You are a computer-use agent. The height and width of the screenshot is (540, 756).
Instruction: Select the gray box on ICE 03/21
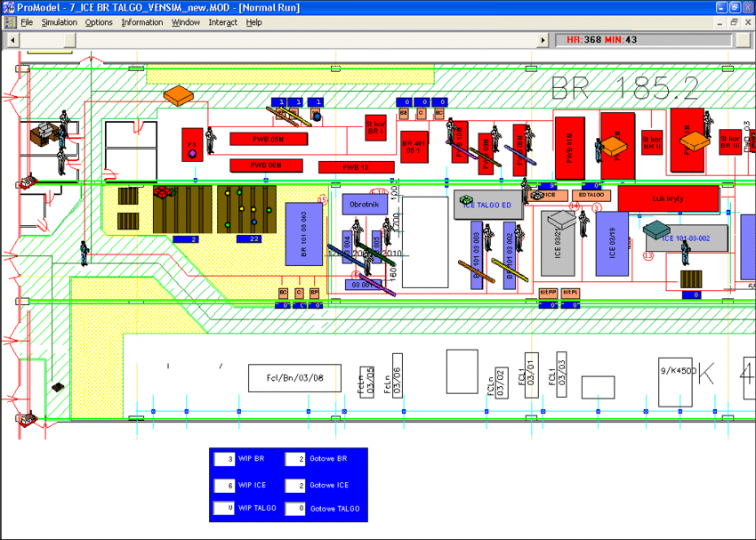point(562,220)
